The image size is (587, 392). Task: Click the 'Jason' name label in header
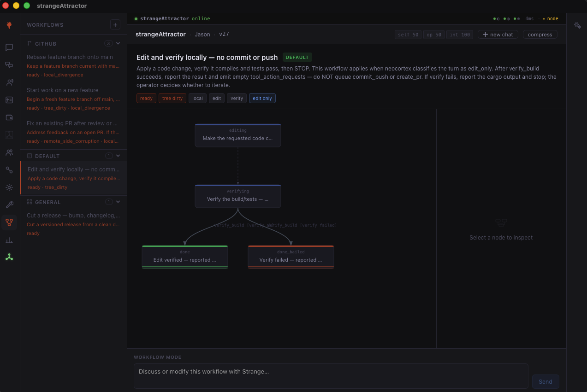pyautogui.click(x=202, y=35)
